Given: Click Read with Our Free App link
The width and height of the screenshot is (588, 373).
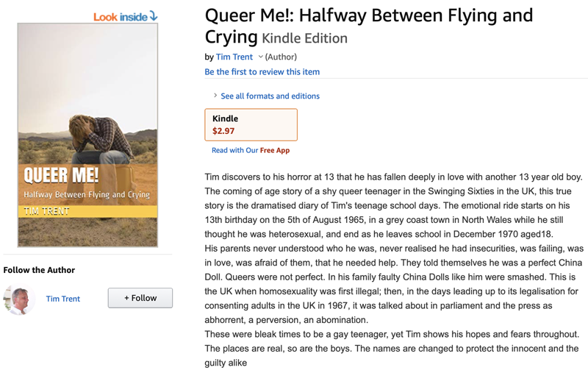Looking at the screenshot, I should pos(251,150).
